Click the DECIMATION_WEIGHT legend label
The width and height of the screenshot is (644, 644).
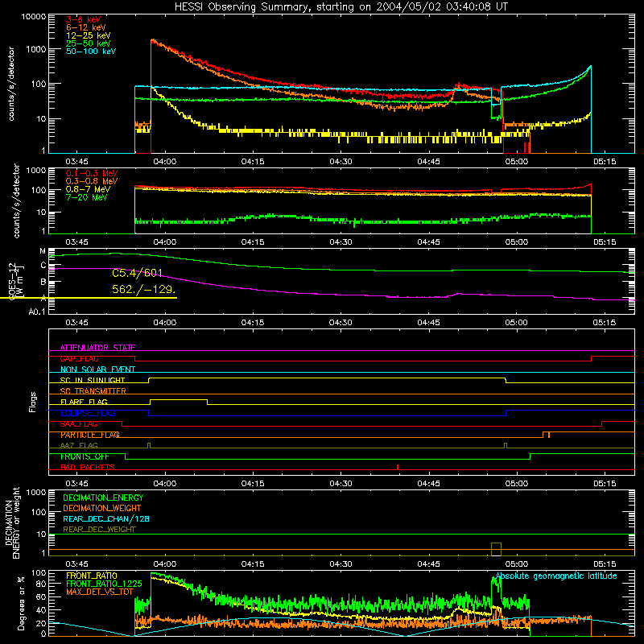(102, 508)
